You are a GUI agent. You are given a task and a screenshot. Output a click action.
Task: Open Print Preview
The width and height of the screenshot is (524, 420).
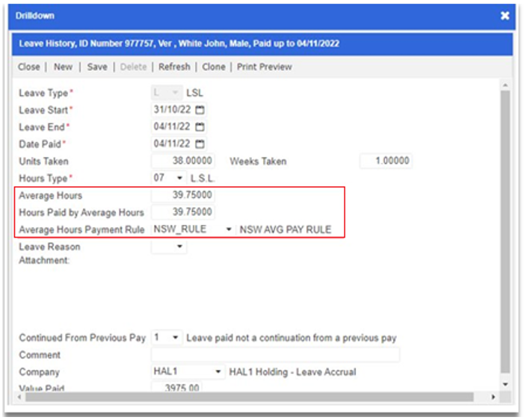coord(265,67)
